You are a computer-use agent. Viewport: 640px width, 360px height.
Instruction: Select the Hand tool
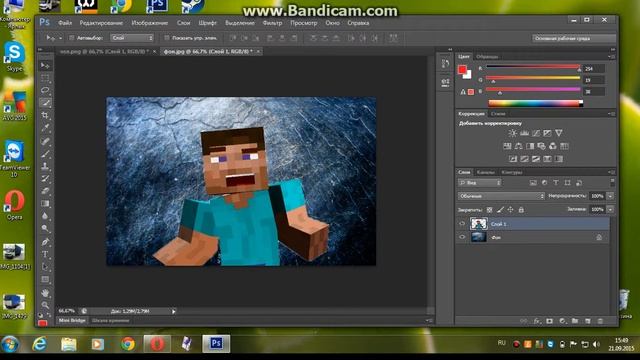pyautogui.click(x=45, y=293)
